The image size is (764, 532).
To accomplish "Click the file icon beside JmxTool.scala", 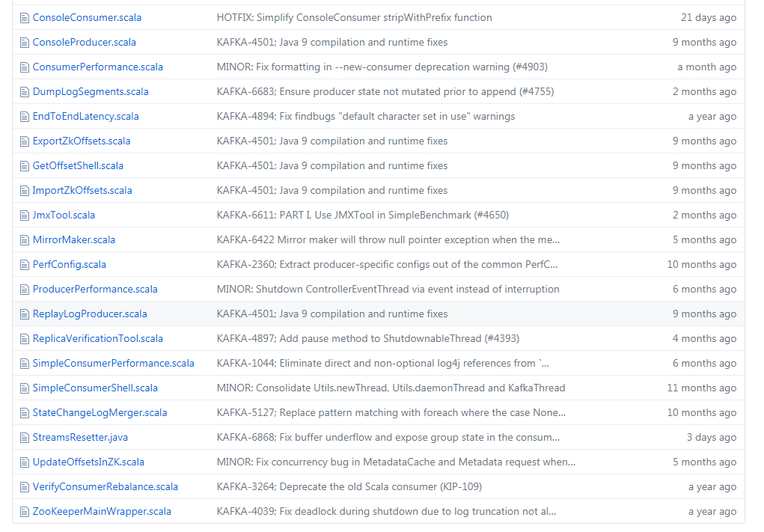I will pyautogui.click(x=24, y=215).
